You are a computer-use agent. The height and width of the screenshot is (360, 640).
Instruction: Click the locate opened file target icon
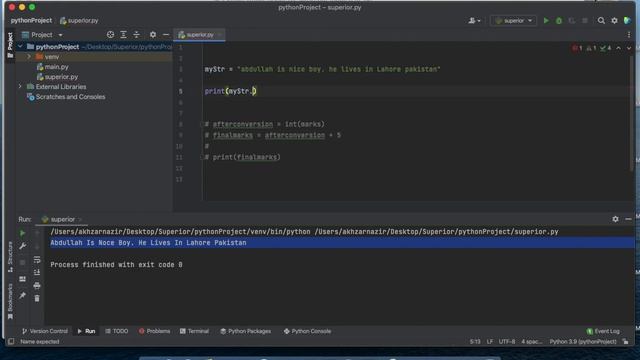[x=110, y=35]
